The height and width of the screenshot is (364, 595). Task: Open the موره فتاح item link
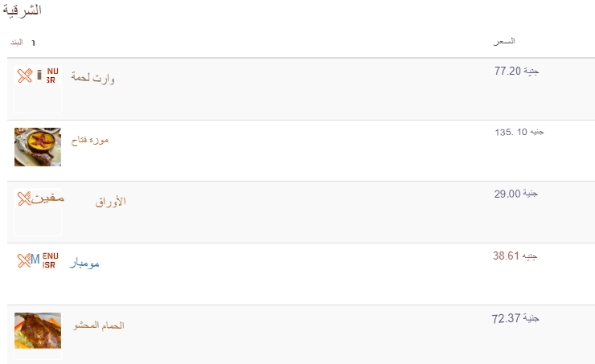[x=90, y=141]
